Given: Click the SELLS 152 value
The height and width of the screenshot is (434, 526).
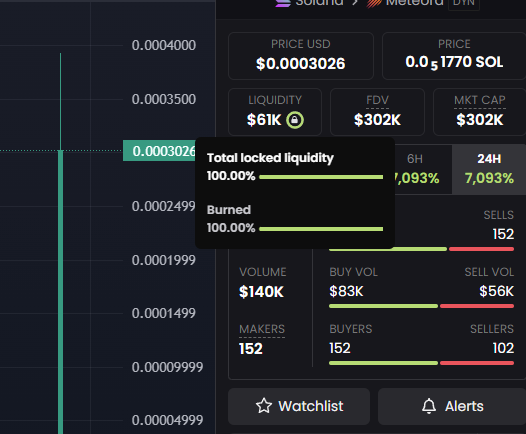Looking at the screenshot, I should (503, 234).
